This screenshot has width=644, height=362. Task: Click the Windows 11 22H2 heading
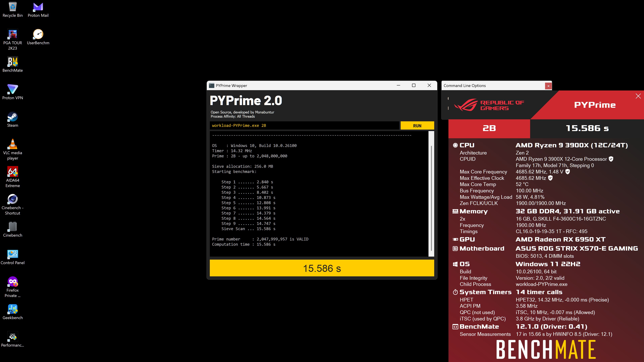[x=548, y=264]
